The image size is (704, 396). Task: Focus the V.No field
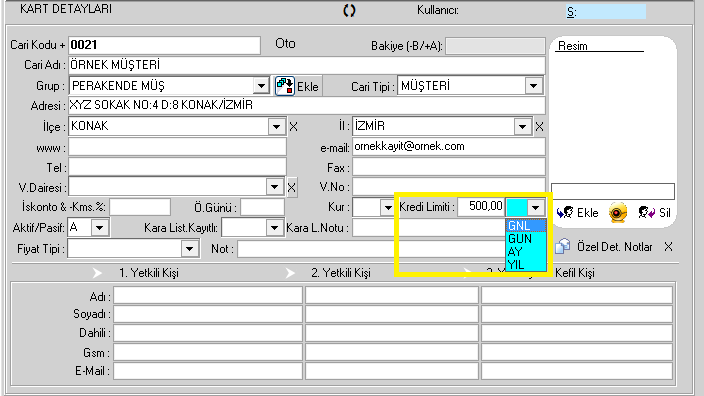click(449, 187)
